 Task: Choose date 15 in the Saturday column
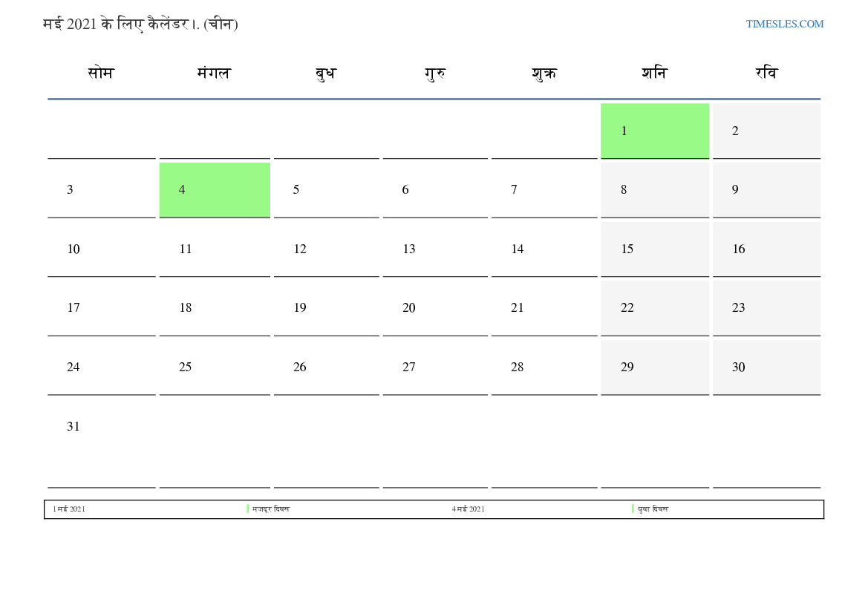(654, 249)
